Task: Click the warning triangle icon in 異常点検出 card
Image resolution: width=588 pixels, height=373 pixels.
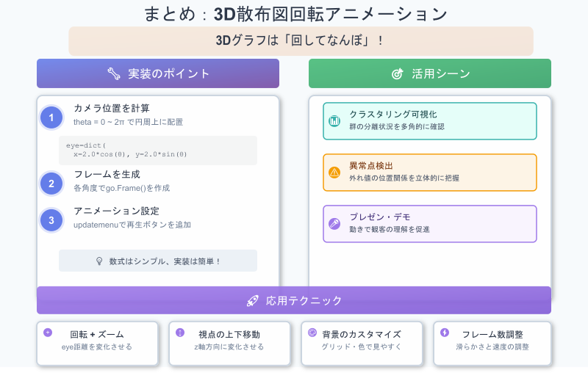Action: pyautogui.click(x=334, y=173)
